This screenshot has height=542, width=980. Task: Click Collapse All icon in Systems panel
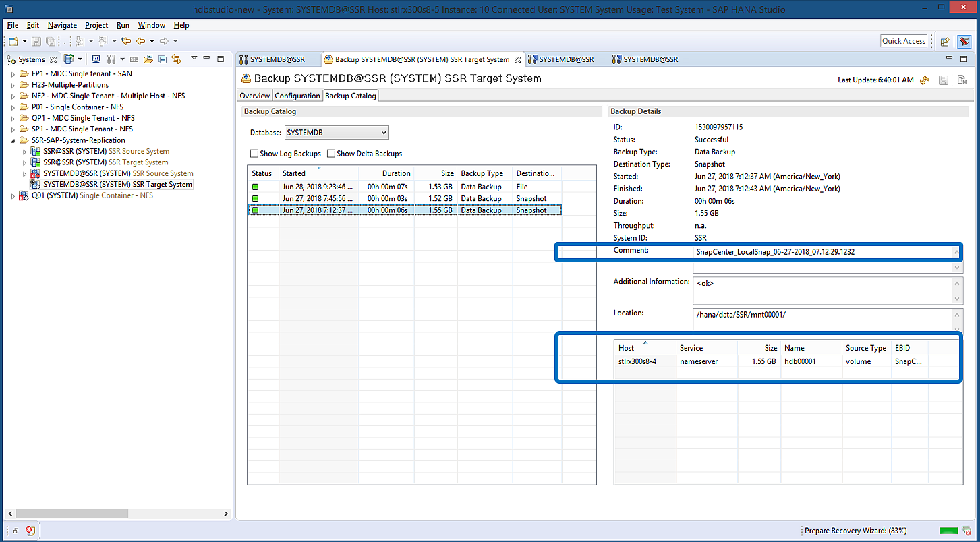[163, 59]
